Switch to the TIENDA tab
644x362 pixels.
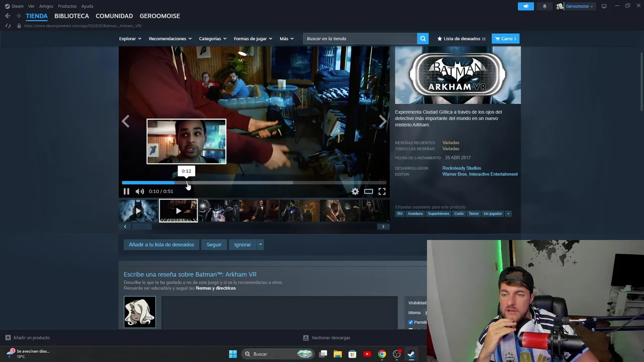[37, 16]
